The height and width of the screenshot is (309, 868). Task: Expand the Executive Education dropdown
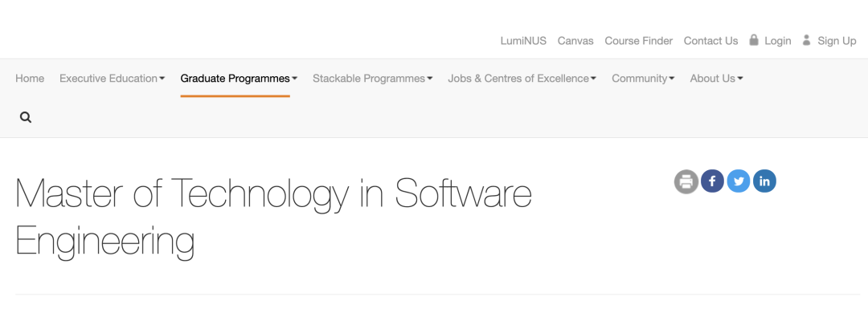pyautogui.click(x=113, y=79)
